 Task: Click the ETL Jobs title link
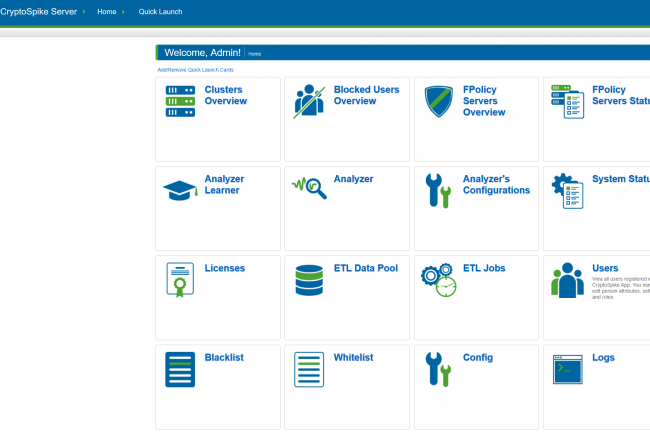pos(484,268)
